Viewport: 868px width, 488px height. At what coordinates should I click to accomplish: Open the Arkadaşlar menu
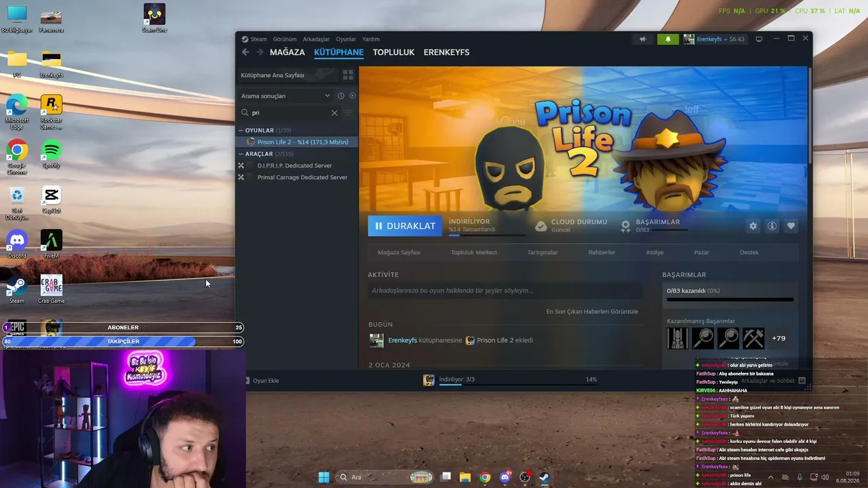coord(316,39)
